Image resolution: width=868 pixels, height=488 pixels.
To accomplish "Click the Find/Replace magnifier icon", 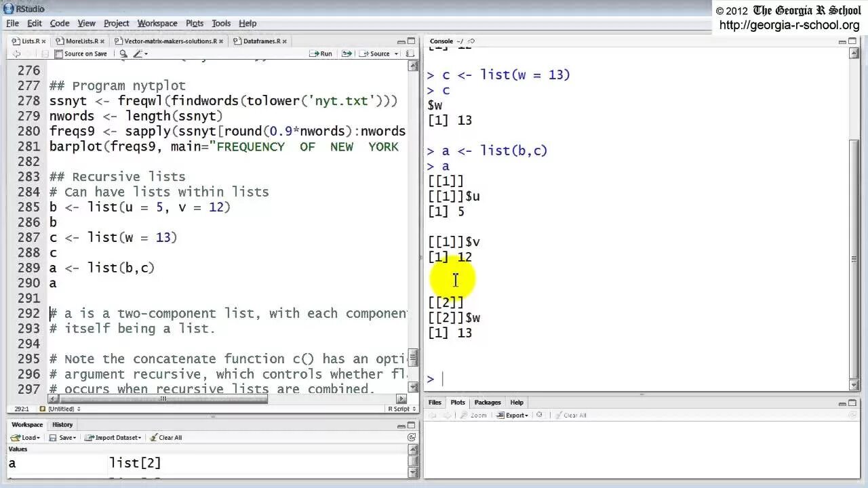I will coord(123,54).
